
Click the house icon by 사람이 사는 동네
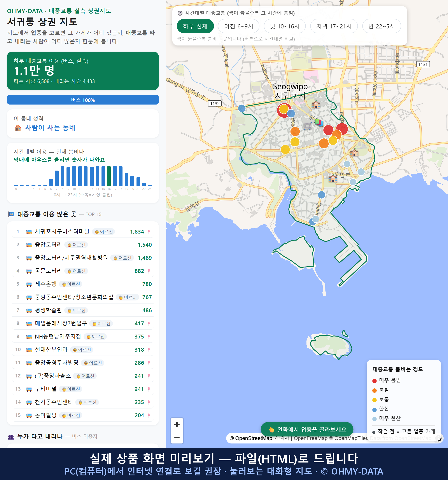point(18,128)
